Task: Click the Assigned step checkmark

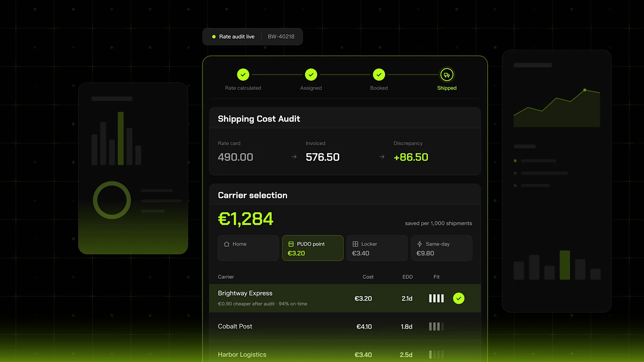Action: 311,75
